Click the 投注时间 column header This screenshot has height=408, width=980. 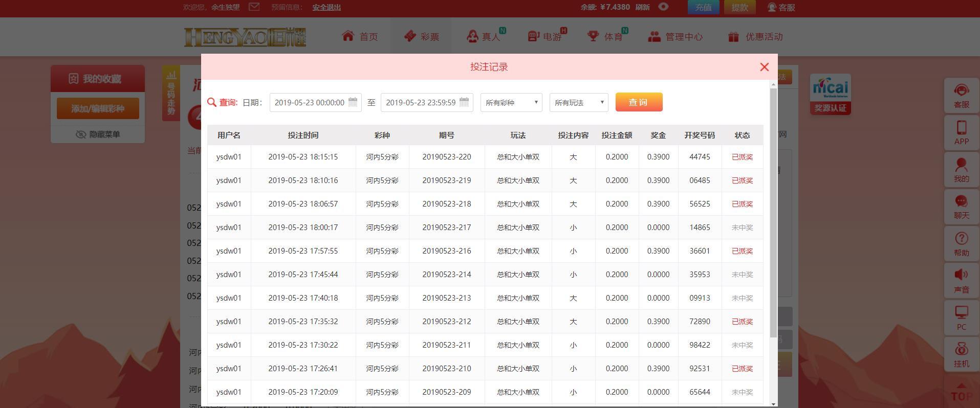click(x=303, y=135)
